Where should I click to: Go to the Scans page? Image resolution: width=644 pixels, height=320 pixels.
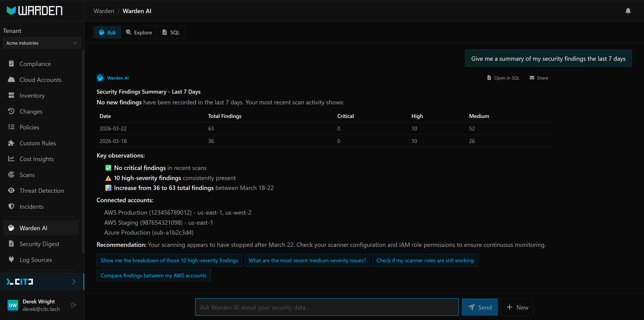tap(27, 175)
